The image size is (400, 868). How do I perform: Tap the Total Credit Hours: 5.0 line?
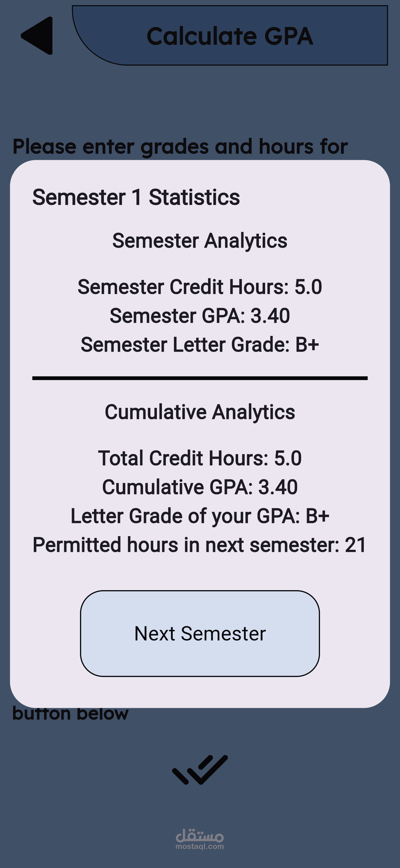[x=200, y=458]
